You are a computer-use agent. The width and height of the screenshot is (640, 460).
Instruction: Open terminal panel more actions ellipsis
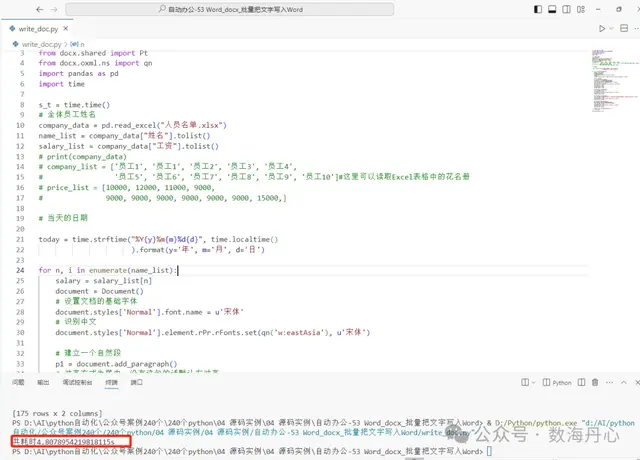pos(609,382)
